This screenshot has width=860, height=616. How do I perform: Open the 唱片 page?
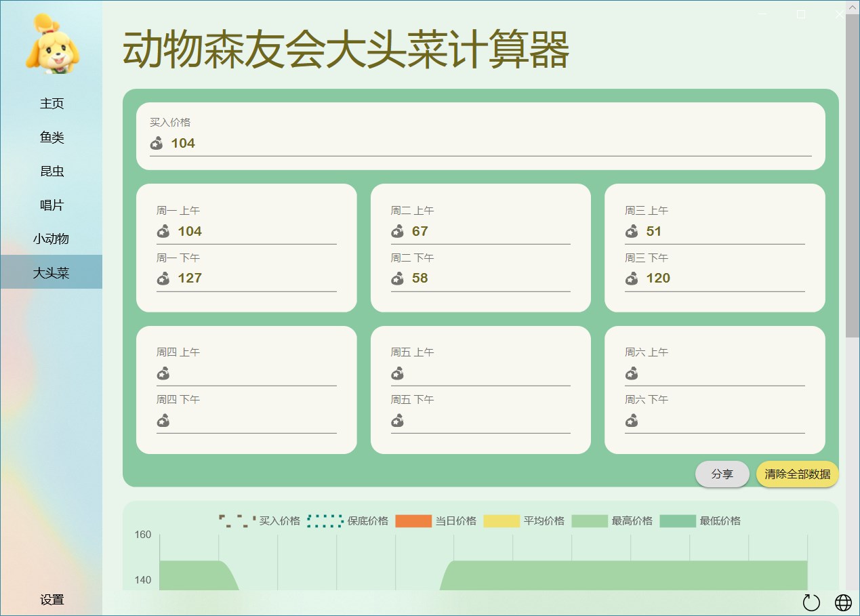pyautogui.click(x=52, y=205)
